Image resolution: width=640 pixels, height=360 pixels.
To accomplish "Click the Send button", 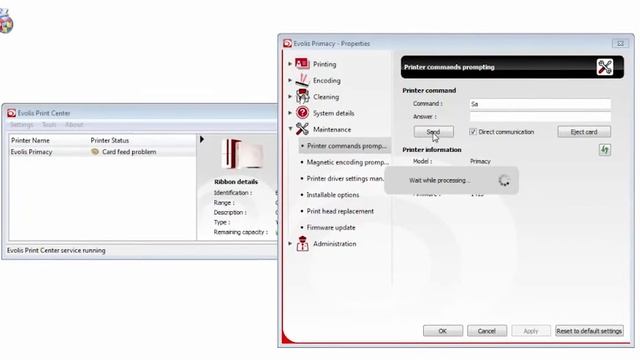I will point(433,131).
